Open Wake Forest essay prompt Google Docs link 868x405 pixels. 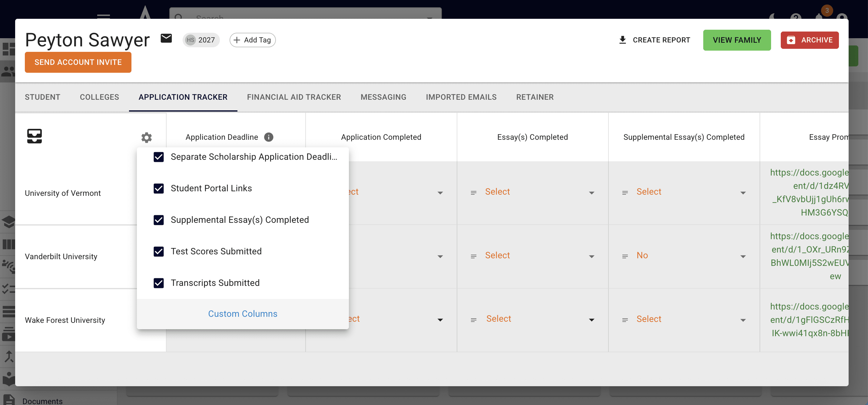tap(809, 320)
